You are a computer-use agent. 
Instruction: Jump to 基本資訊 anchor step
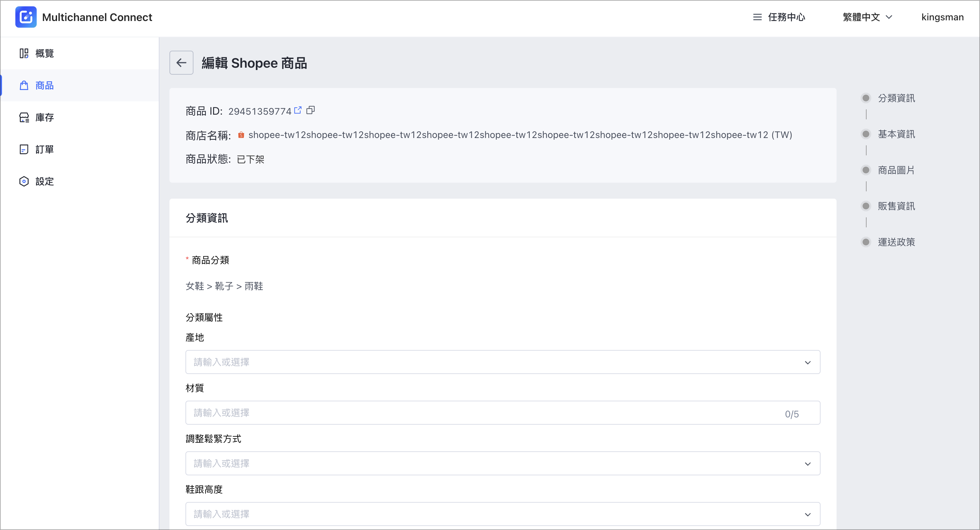click(x=888, y=134)
